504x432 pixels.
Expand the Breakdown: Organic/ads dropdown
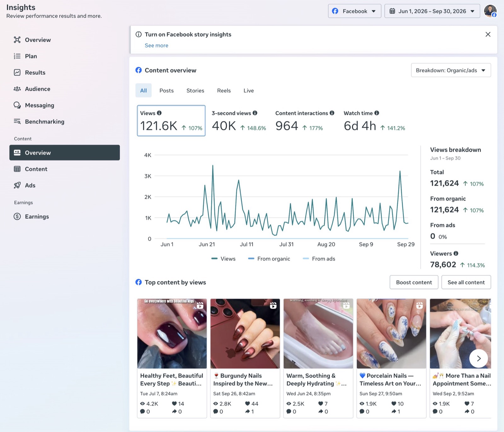451,70
